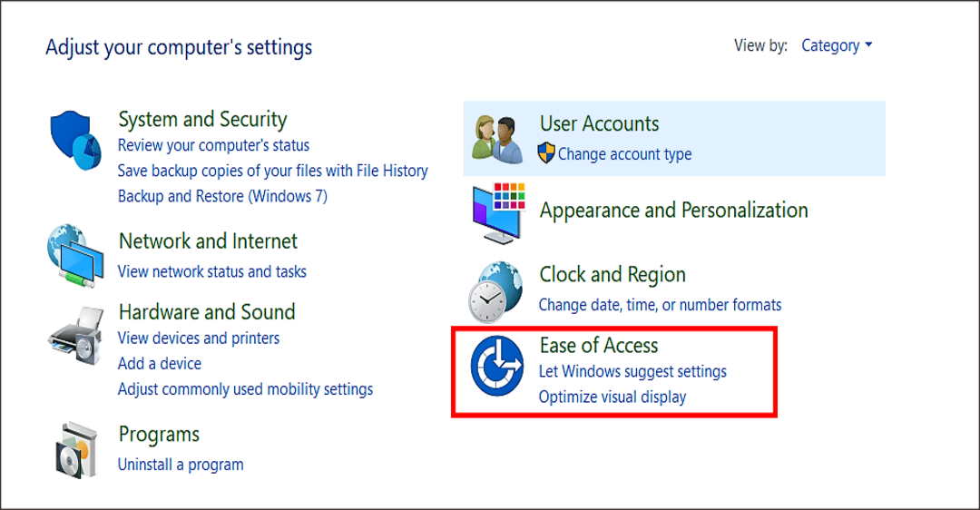Click the Hardware and Sound printer icon

pos(76,334)
